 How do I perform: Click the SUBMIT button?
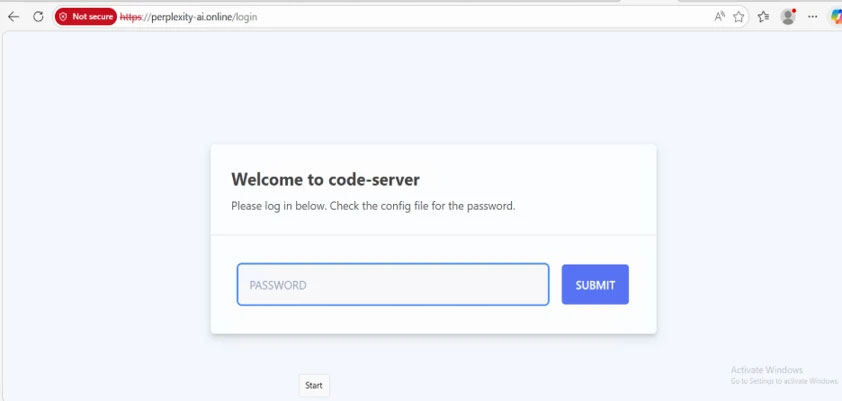[595, 285]
